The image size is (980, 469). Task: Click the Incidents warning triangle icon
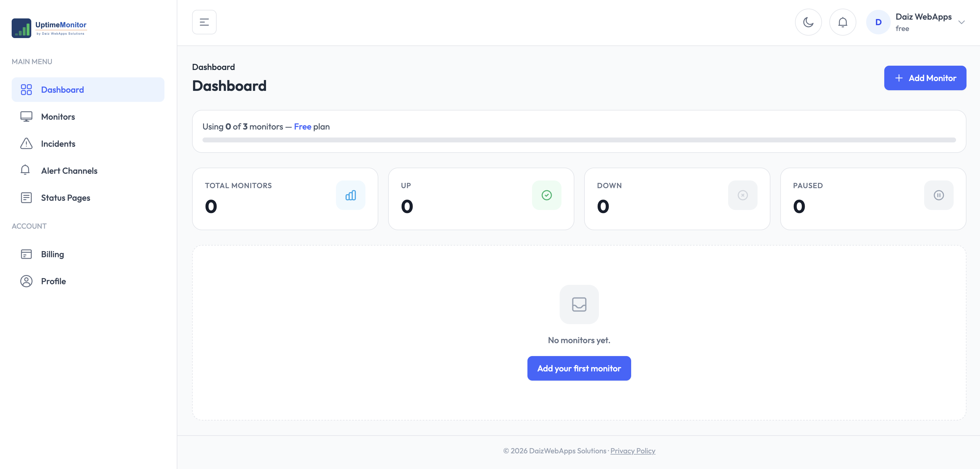click(26, 144)
